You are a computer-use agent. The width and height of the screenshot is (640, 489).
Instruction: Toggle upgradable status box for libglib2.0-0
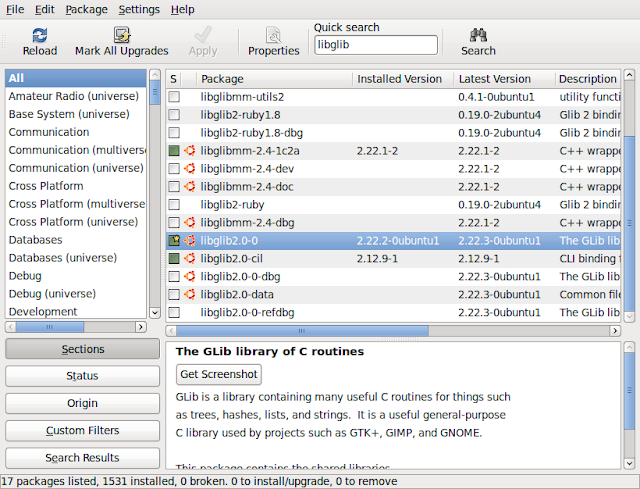click(x=174, y=240)
